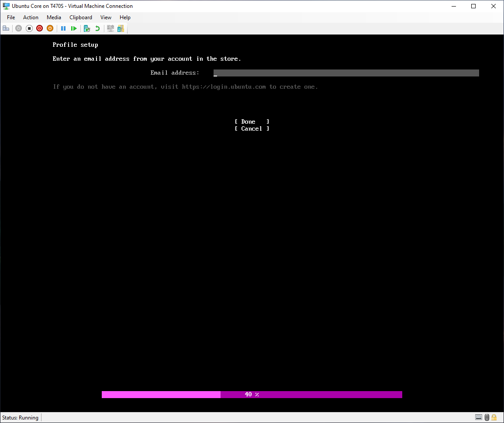The height and width of the screenshot is (423, 504).
Task: Open the Help menu
Action: coord(125,17)
